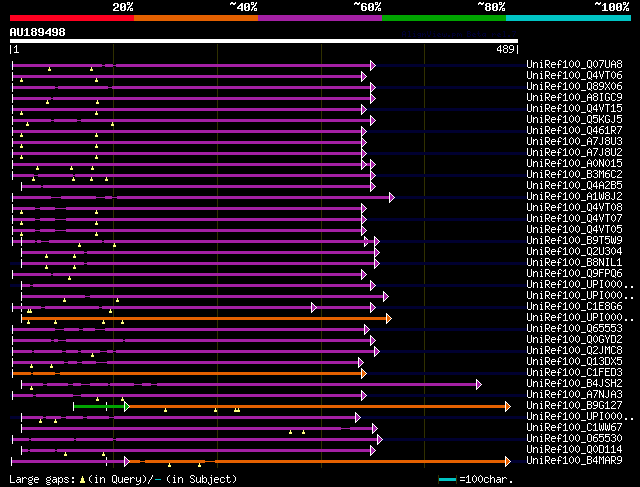Screen dimensions: 640x487
Task: Select the UniRef100_Q461R7 label
Action: click(574, 131)
